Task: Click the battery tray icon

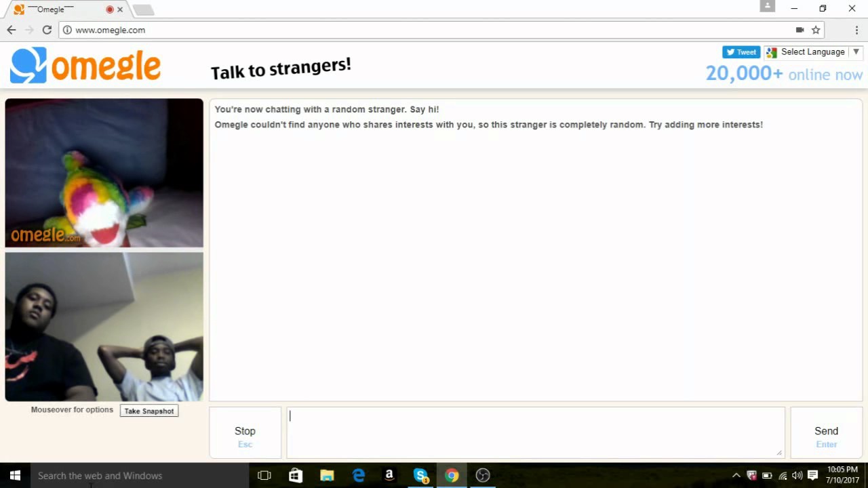Action: point(767,476)
